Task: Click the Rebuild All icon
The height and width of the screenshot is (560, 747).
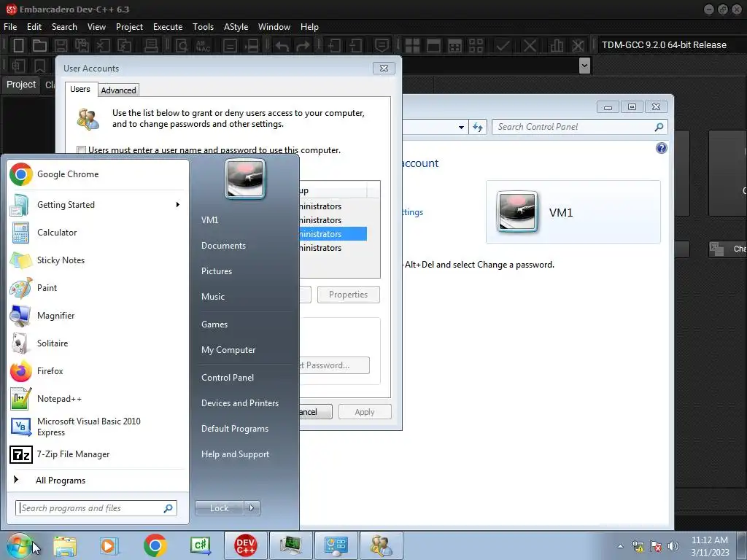Action: pos(476,46)
